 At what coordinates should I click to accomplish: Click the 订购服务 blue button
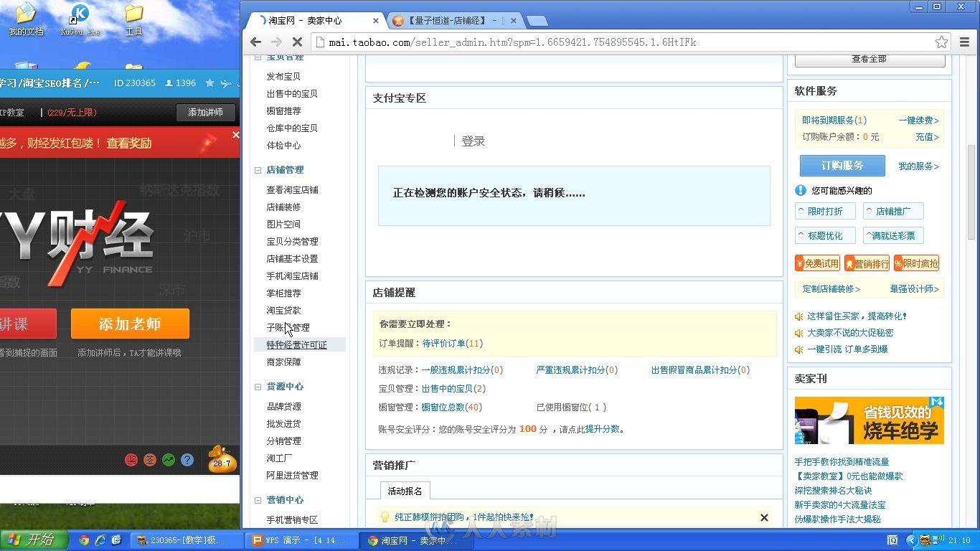click(842, 166)
